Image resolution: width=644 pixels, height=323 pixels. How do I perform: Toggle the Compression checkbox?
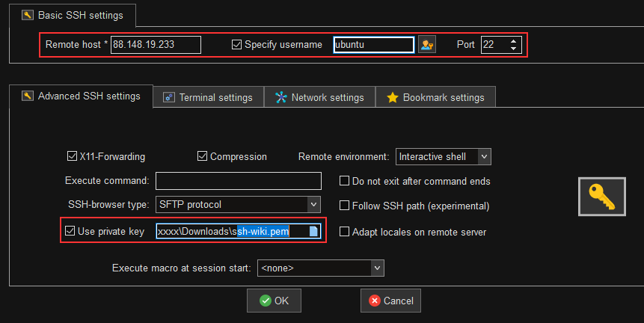click(x=202, y=157)
